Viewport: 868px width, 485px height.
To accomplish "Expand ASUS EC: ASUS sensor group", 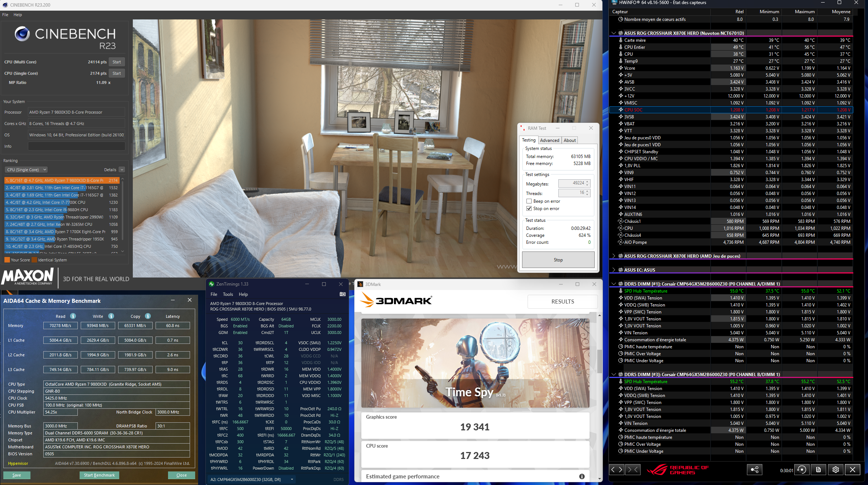I will coord(614,270).
